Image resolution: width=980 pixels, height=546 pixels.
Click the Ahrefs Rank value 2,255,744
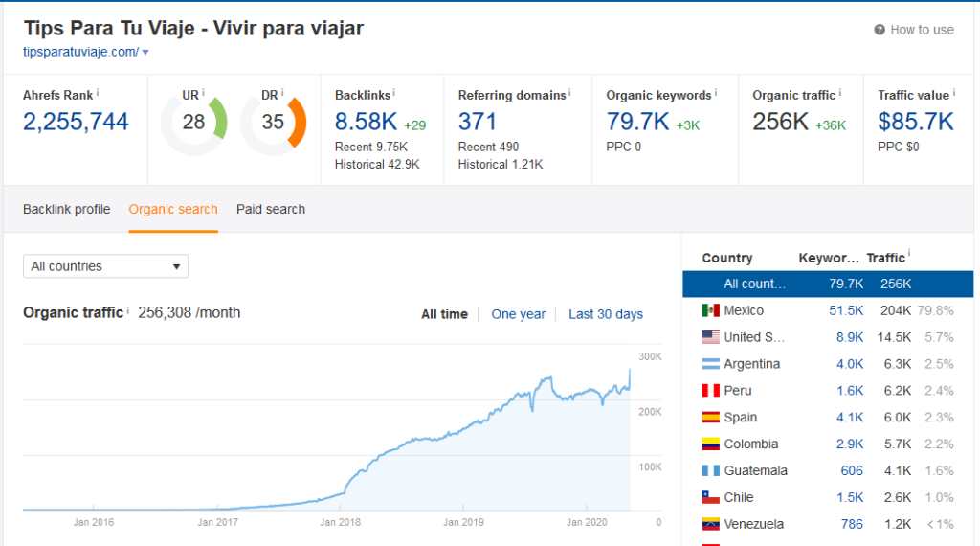coord(76,122)
